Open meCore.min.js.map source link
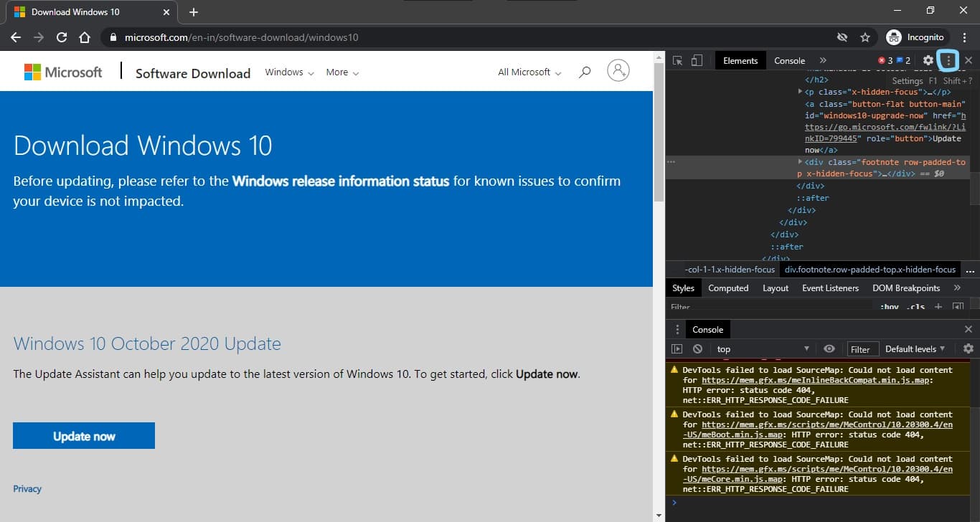 (x=818, y=474)
